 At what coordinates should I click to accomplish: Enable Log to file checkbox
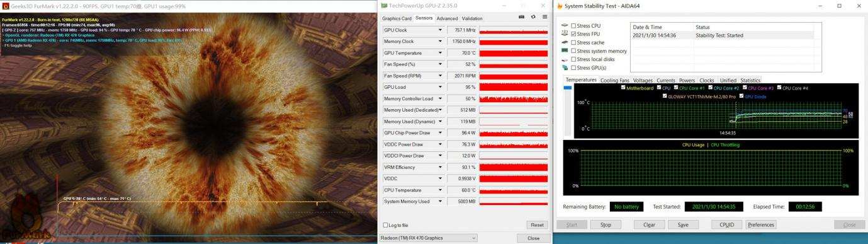coord(386,225)
